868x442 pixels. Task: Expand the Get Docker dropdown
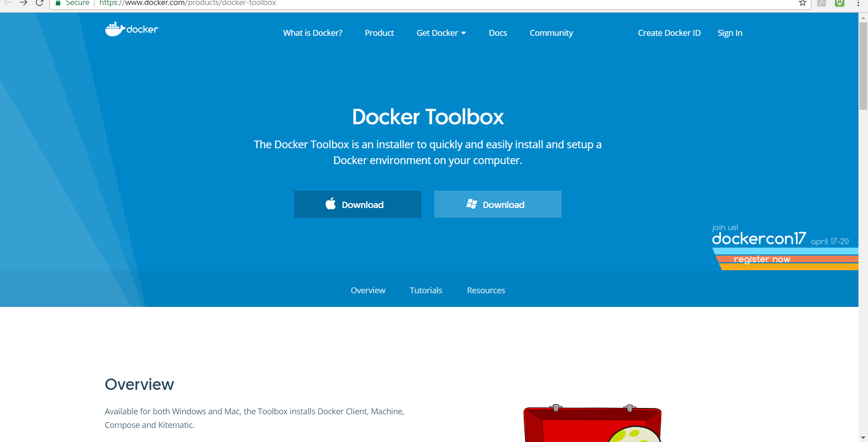pos(441,33)
